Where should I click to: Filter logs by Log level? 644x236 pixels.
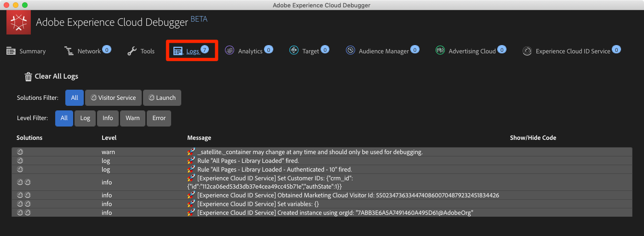click(x=85, y=118)
